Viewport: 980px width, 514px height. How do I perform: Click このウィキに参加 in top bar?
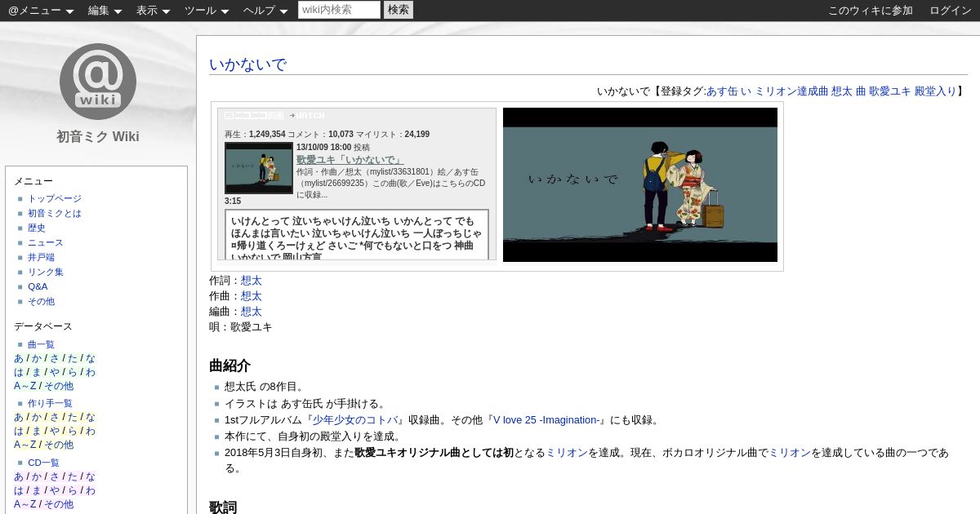point(871,11)
